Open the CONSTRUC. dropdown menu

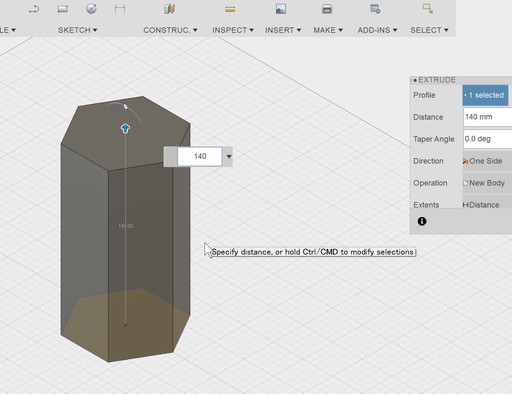(170, 30)
